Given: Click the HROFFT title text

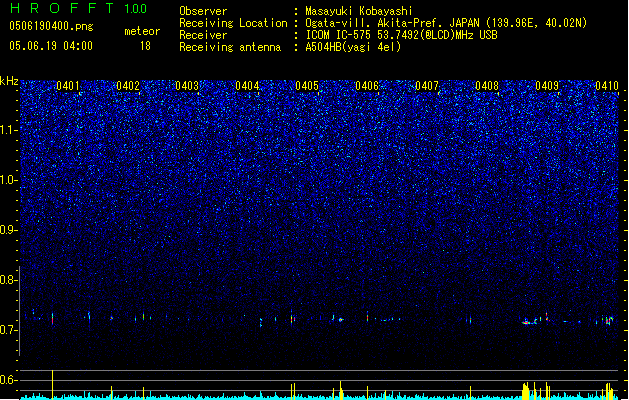Looking at the screenshot, I should (63, 8).
